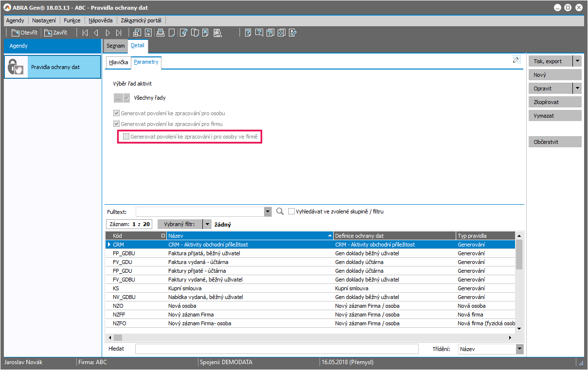
Task: Open the Třídění sort dropdown
Action: [x=519, y=349]
